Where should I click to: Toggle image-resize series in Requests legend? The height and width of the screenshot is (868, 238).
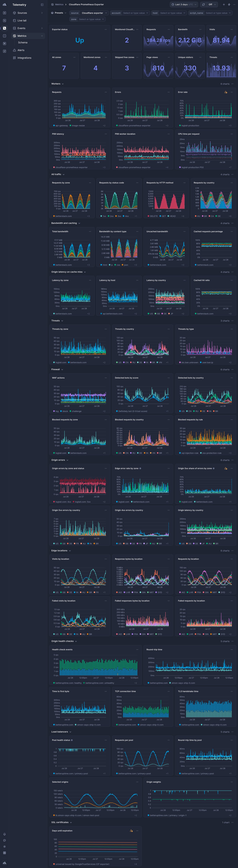click(x=77, y=126)
